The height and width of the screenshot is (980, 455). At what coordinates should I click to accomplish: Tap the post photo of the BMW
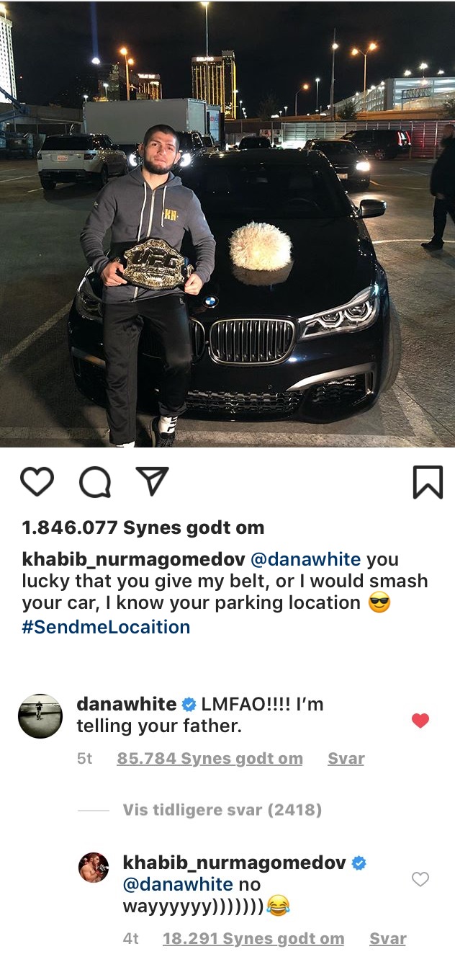[x=227, y=223]
